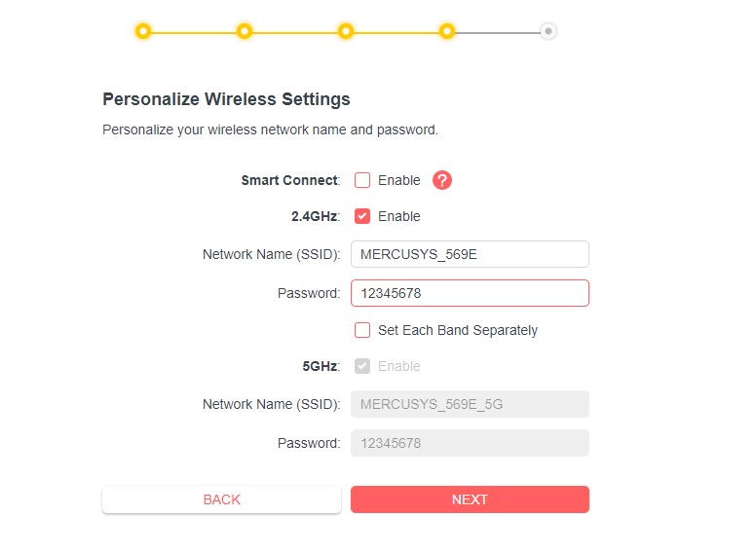Jump to the second progress step dot
This screenshot has width=756, height=553.
pos(245,31)
